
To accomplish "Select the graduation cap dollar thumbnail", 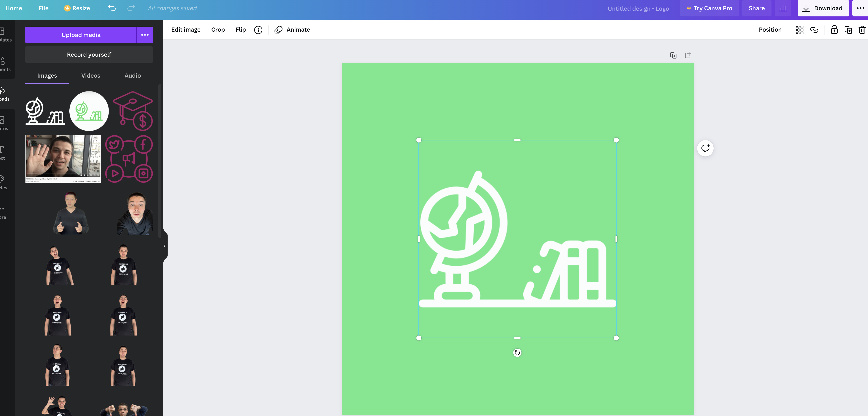I will (133, 111).
